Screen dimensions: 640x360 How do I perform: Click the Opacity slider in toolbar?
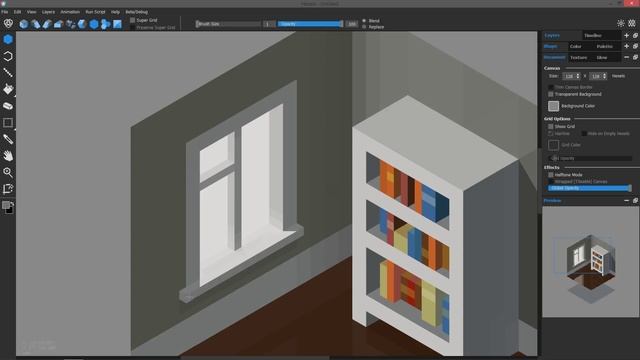[310, 24]
